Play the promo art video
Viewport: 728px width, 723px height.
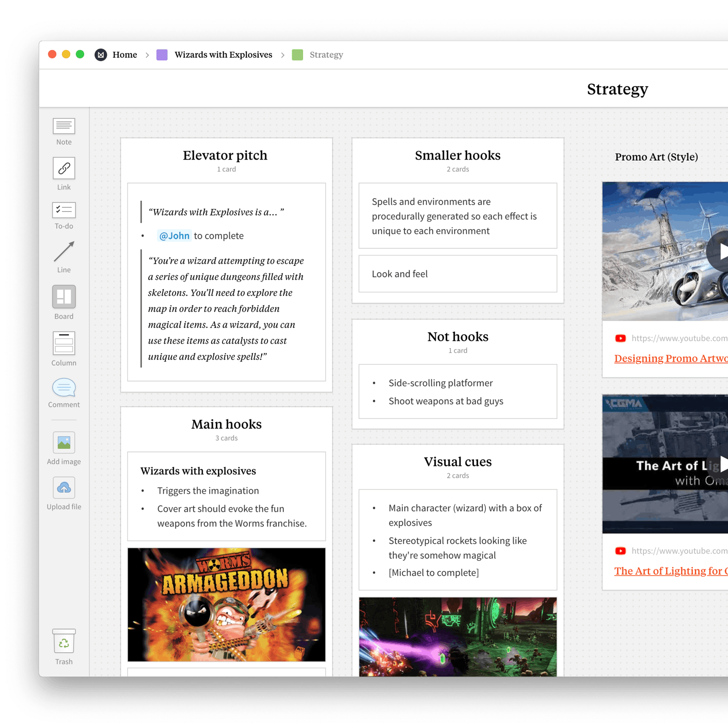[x=723, y=252]
